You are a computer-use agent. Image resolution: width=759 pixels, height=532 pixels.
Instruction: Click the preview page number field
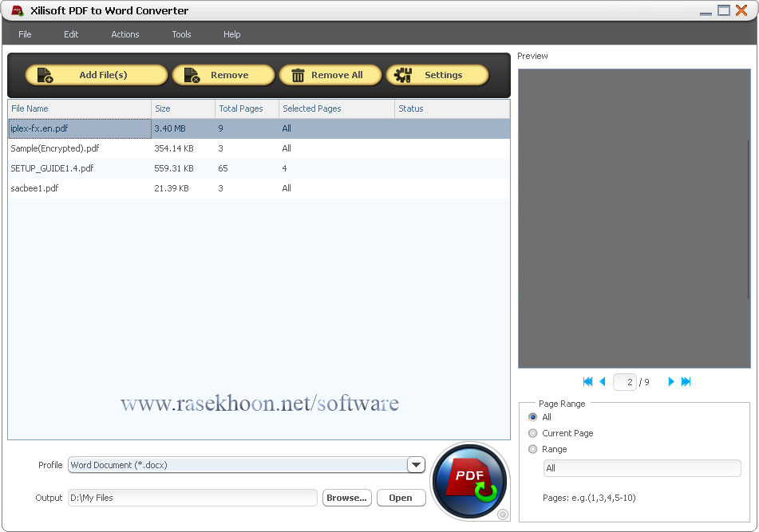(624, 382)
